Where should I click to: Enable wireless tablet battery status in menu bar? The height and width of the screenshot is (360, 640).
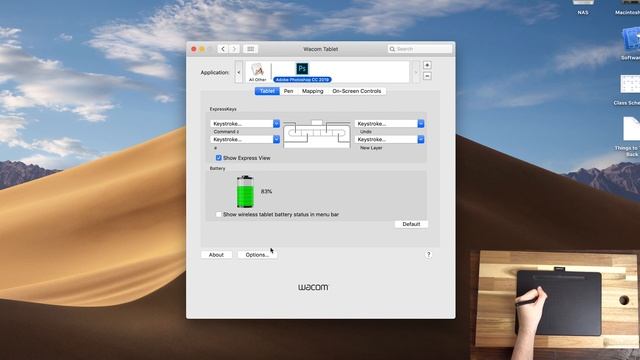click(x=218, y=214)
